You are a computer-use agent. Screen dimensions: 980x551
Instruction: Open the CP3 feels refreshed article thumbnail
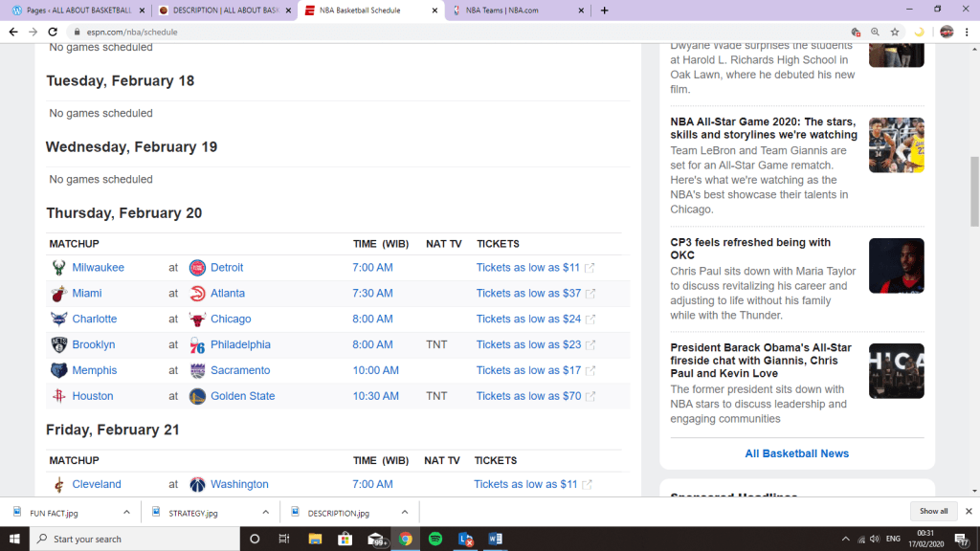coord(896,266)
